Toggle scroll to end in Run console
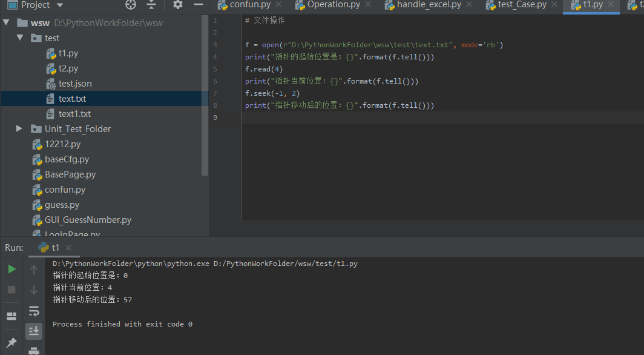The width and height of the screenshot is (644, 355). pyautogui.click(x=34, y=331)
